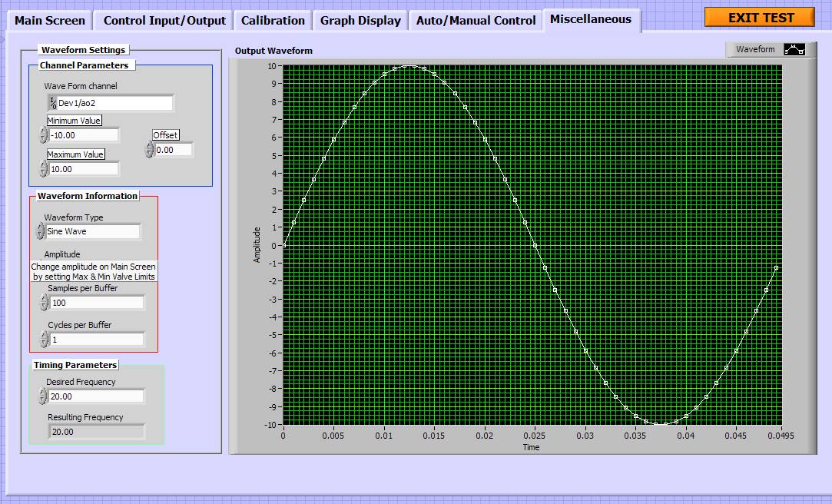Edit the Minimum Value field -10.00
Image resolution: width=832 pixels, height=504 pixels.
pyautogui.click(x=84, y=135)
